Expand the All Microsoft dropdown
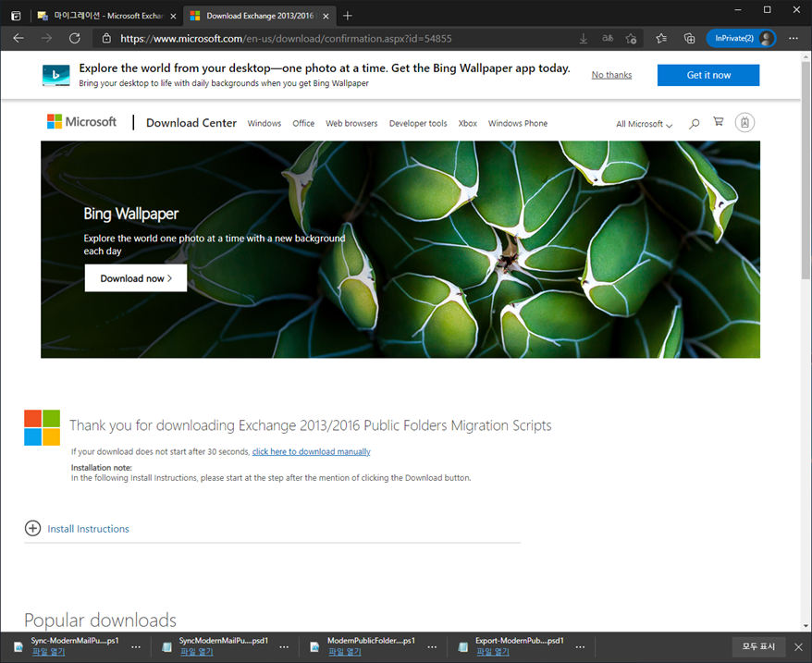The width and height of the screenshot is (812, 663). [645, 124]
